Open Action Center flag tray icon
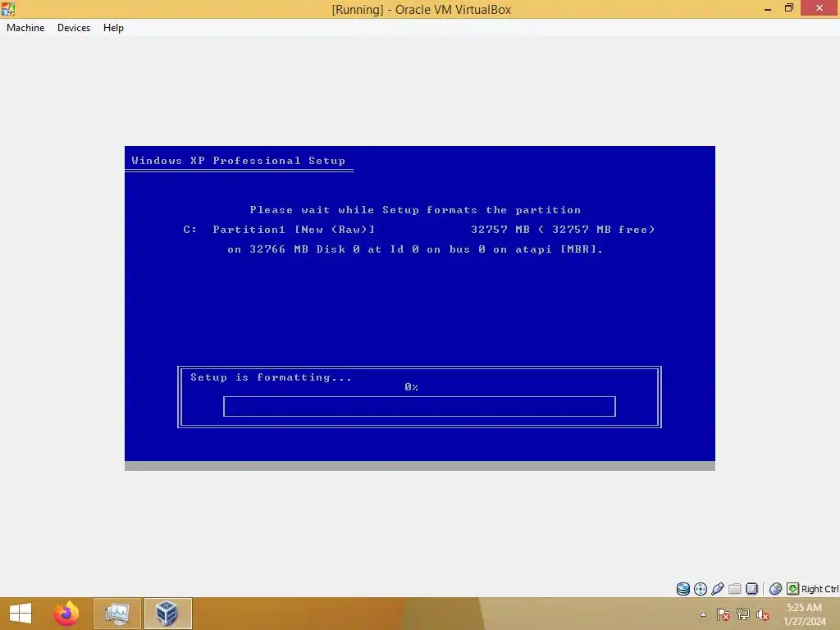This screenshot has width=840, height=630. (724, 614)
